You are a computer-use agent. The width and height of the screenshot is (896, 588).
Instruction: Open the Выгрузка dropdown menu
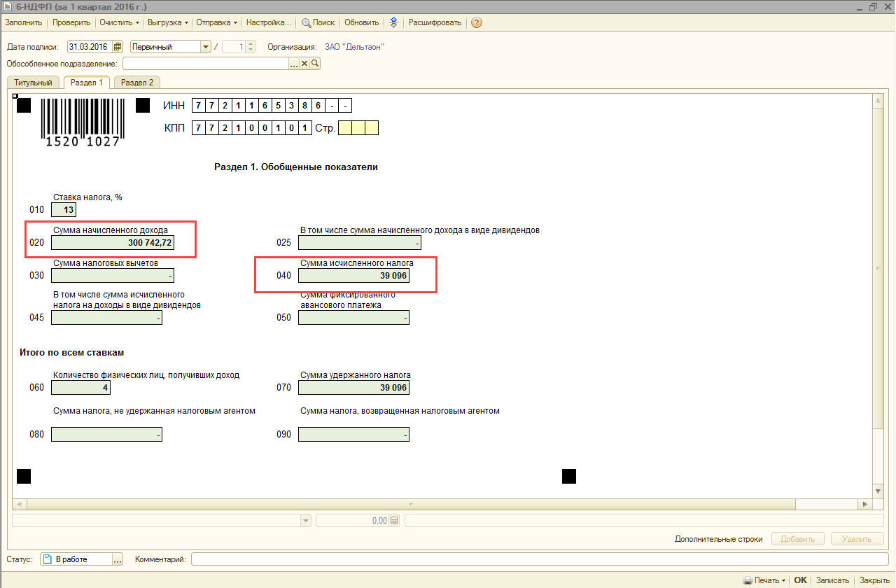click(168, 22)
